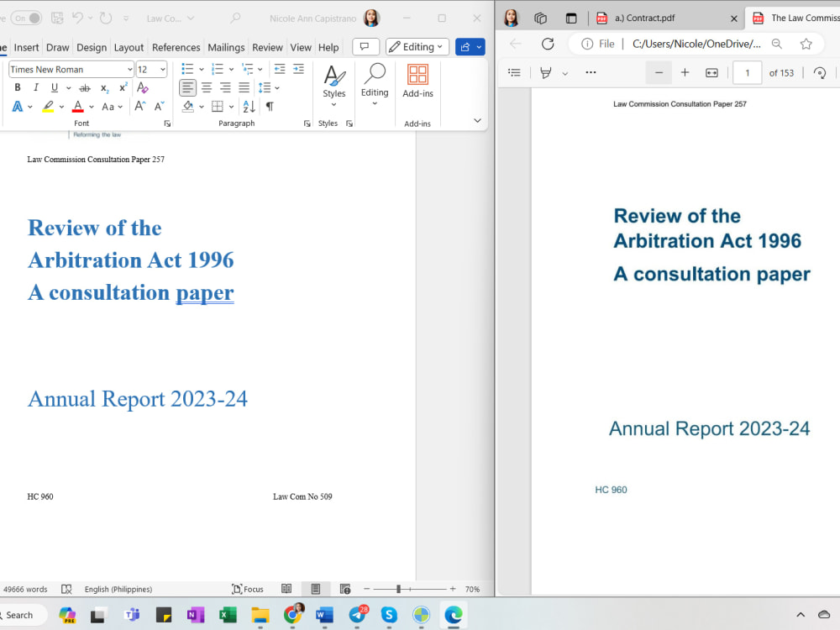
Task: Click the blue Share button
Action: coord(470,47)
